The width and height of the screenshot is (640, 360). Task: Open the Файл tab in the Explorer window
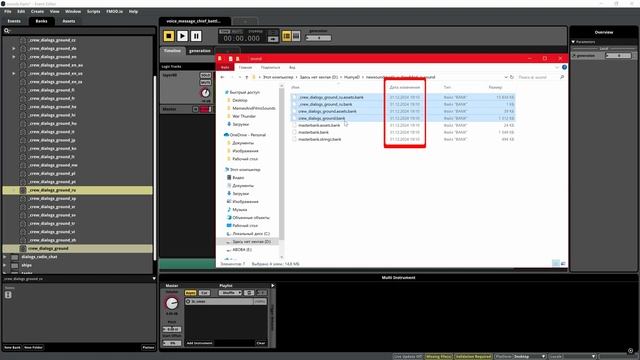coord(225,67)
